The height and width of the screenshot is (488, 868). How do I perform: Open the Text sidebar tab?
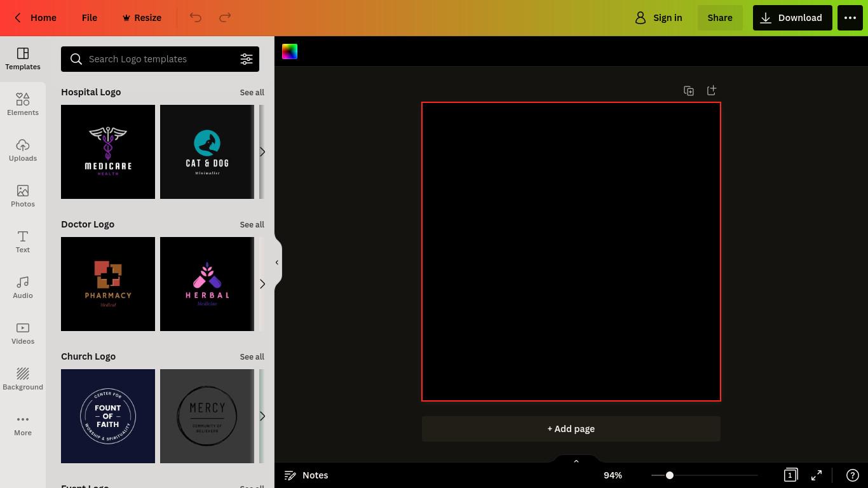[23, 242]
